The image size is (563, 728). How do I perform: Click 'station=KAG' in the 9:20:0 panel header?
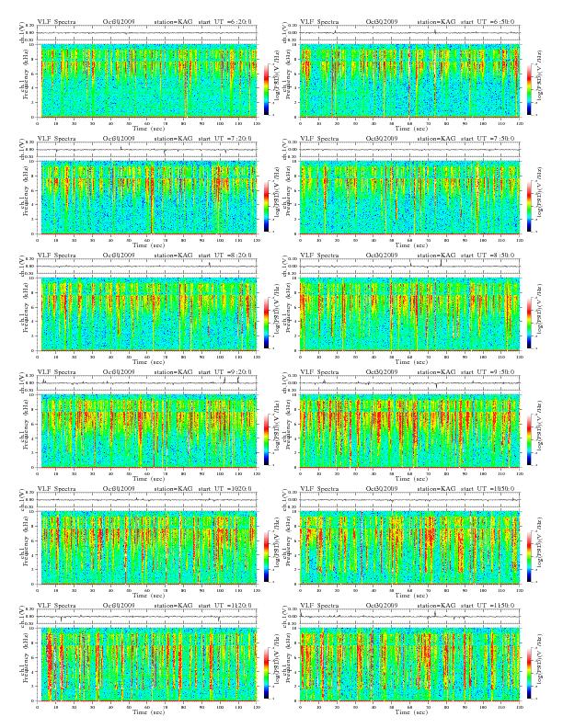point(173,372)
